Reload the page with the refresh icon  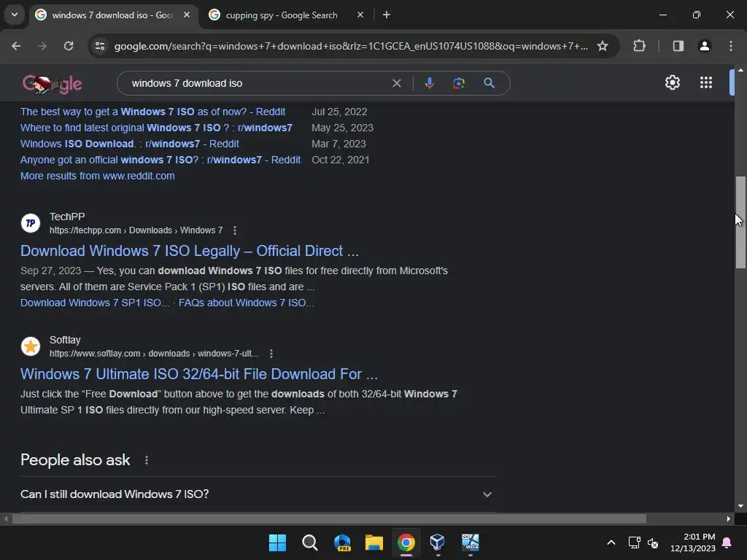tap(69, 46)
